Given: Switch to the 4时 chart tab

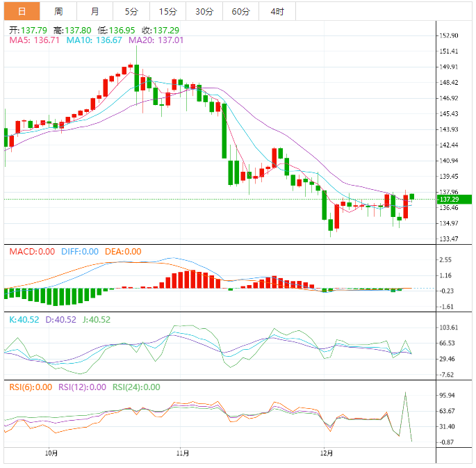Looking at the screenshot, I should click(277, 11).
